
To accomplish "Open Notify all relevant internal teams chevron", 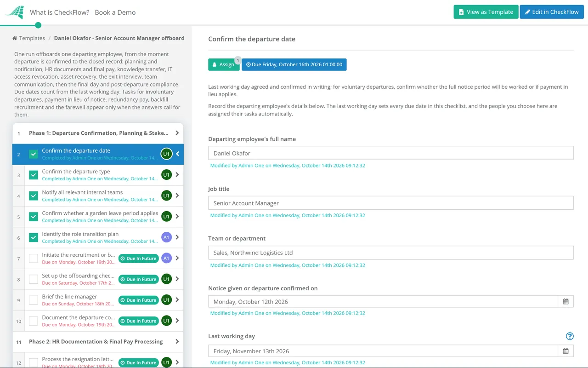I will click(177, 196).
